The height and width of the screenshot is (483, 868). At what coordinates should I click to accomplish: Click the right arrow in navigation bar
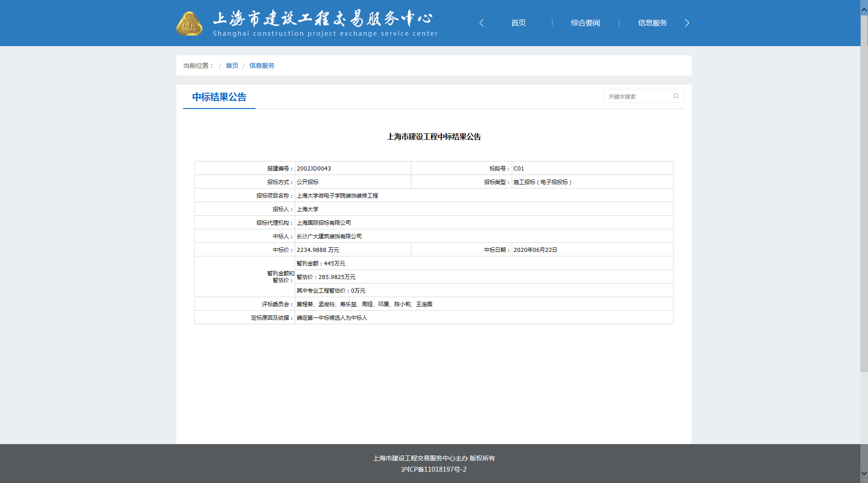tap(687, 23)
